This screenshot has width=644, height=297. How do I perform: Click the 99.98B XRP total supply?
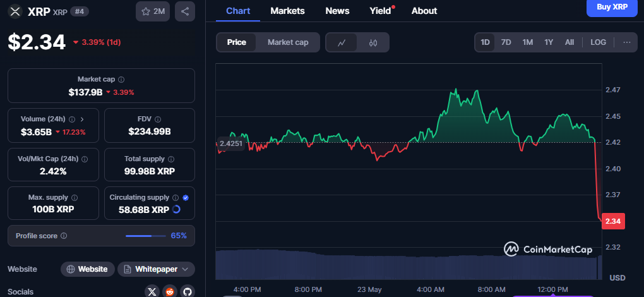click(150, 171)
